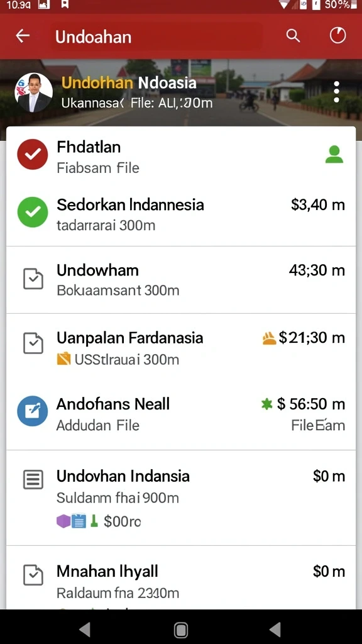Tap the Raldaum fna 2340m subtitle

click(x=118, y=593)
